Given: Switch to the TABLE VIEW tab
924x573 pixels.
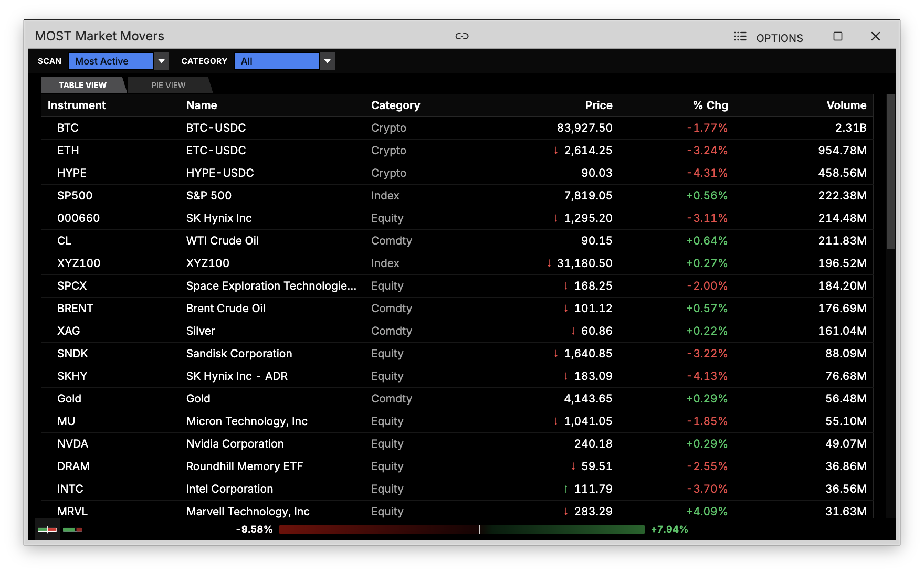Looking at the screenshot, I should (83, 85).
